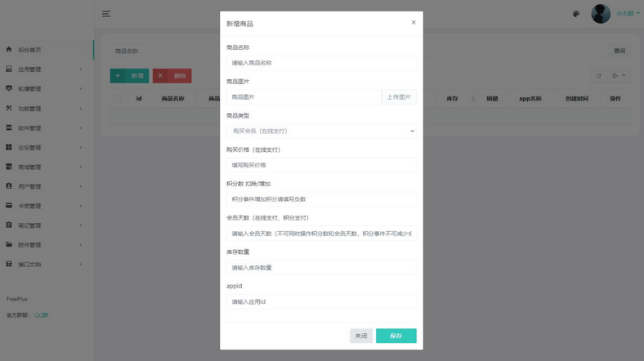Viewport: 644px width, 361px height.
Task: Expand 接口文档 chevron arrow
Action: click(81, 264)
